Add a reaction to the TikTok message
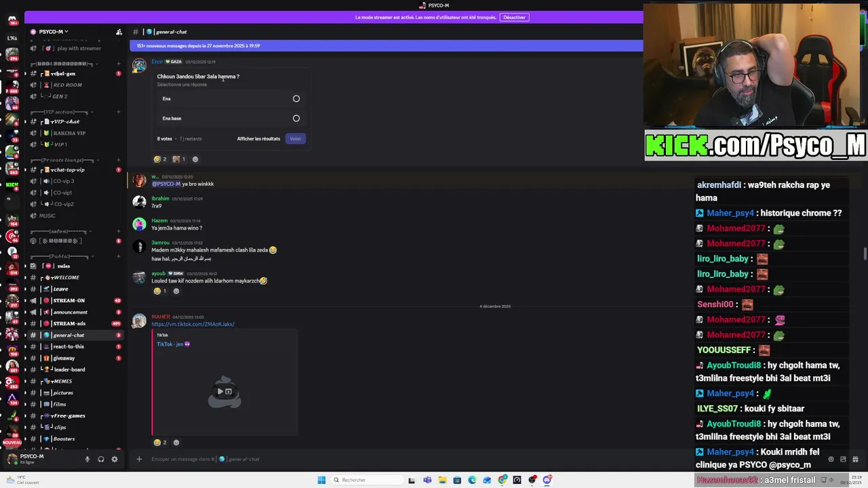This screenshot has height=488, width=868. (x=176, y=443)
